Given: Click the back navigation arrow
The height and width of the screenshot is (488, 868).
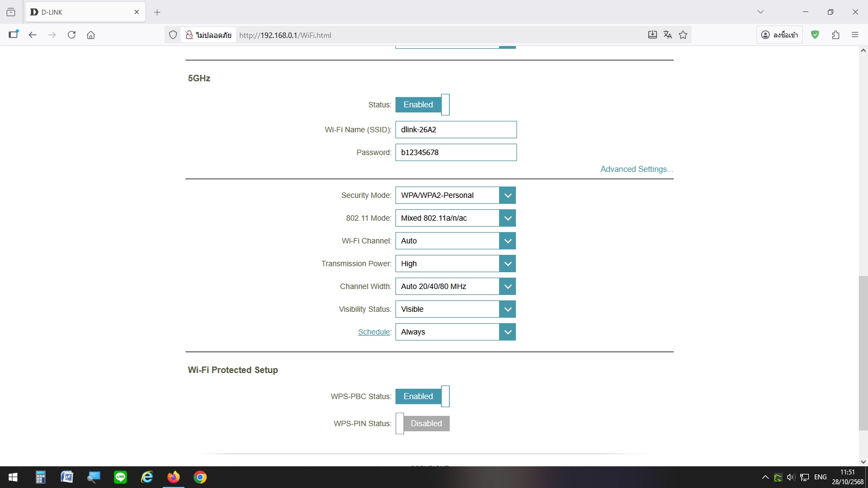Looking at the screenshot, I should point(33,35).
